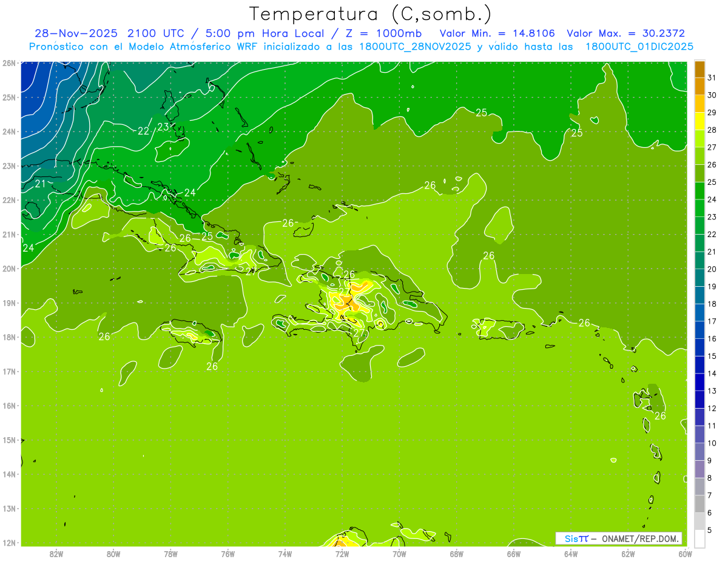Screen dimensions: 728x562
Task: Click valid-until stamp "1800UTC_01DIC2025"
Action: coord(639,47)
